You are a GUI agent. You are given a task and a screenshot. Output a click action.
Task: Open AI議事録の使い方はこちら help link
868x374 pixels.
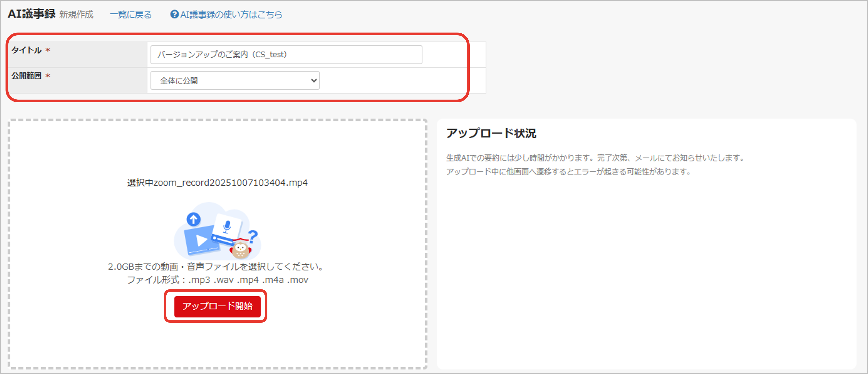(x=231, y=15)
